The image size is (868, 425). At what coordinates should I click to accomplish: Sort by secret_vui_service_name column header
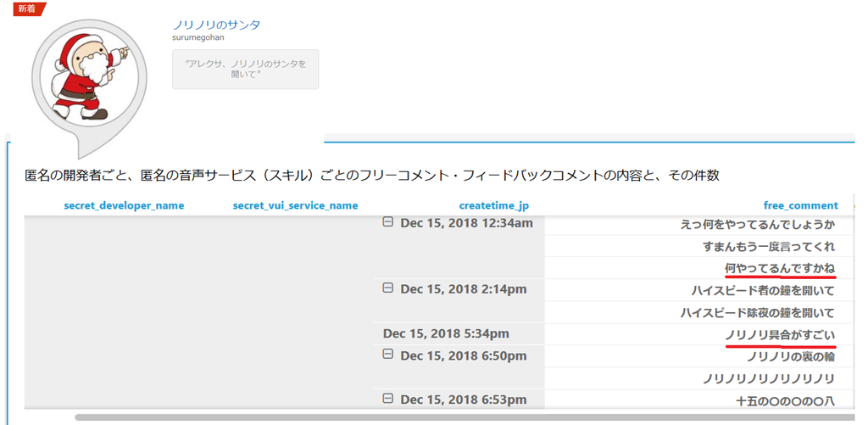click(295, 205)
